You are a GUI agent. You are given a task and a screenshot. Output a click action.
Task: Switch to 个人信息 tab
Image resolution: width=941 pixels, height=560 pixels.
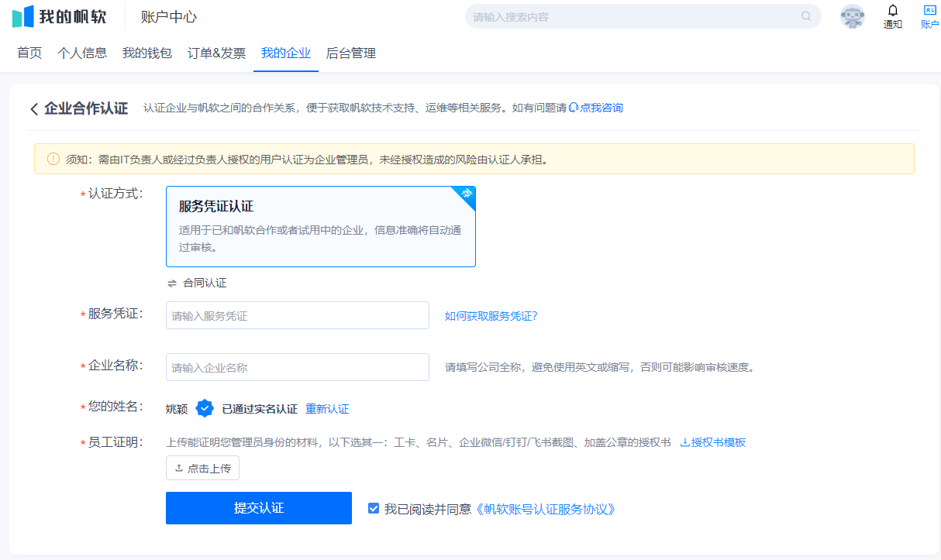[82, 53]
